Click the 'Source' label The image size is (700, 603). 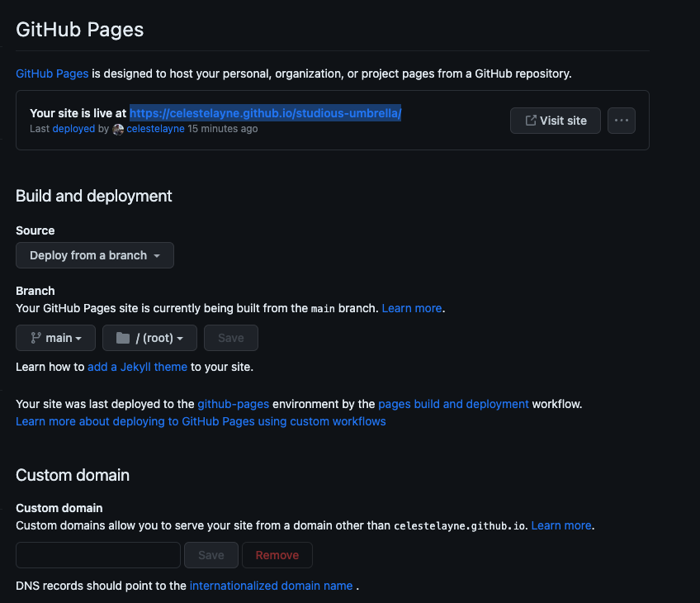35,230
